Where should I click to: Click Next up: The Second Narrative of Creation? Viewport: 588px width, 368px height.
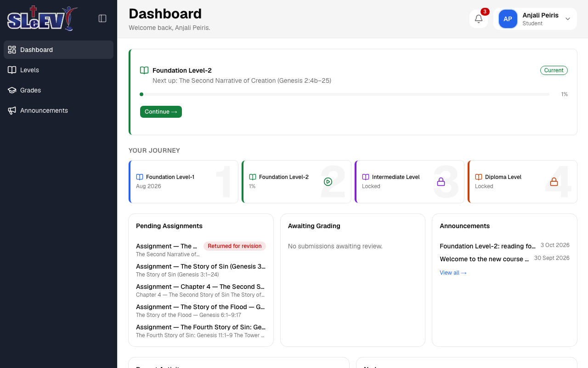[242, 80]
